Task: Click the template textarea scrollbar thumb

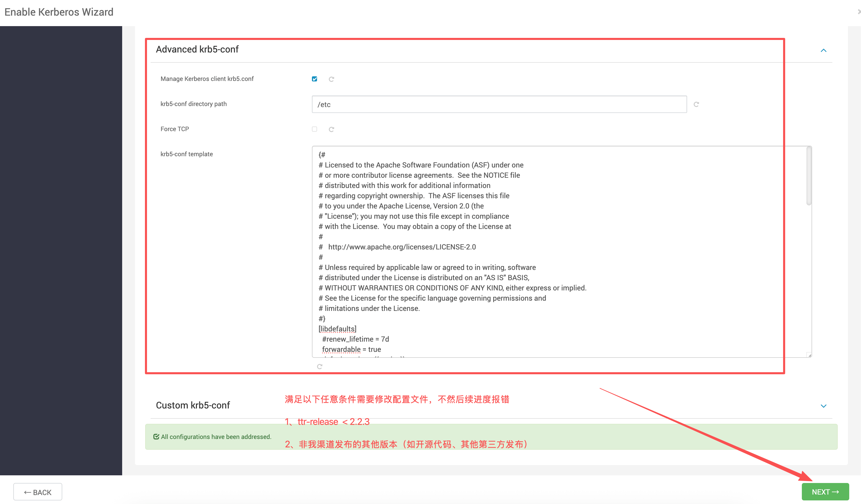Action: click(808, 176)
